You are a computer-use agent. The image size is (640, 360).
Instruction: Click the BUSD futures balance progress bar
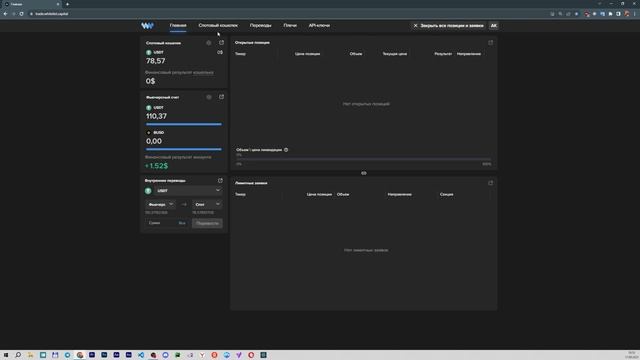click(184, 149)
